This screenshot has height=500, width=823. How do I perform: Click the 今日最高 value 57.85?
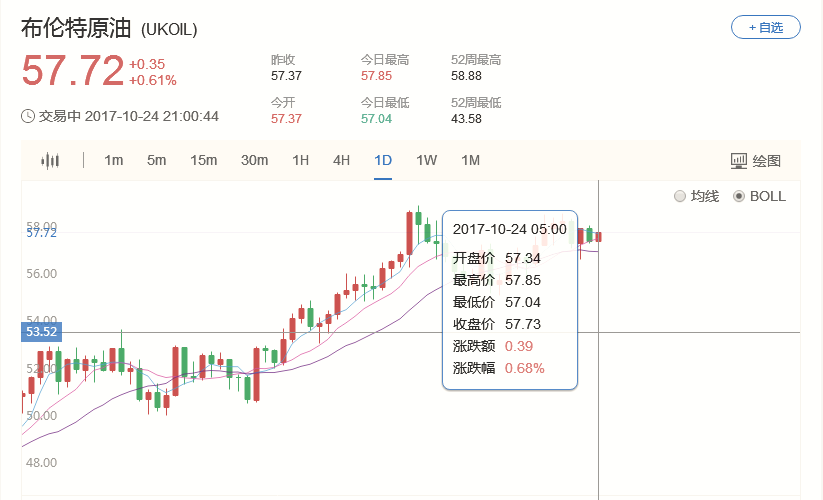[376, 76]
